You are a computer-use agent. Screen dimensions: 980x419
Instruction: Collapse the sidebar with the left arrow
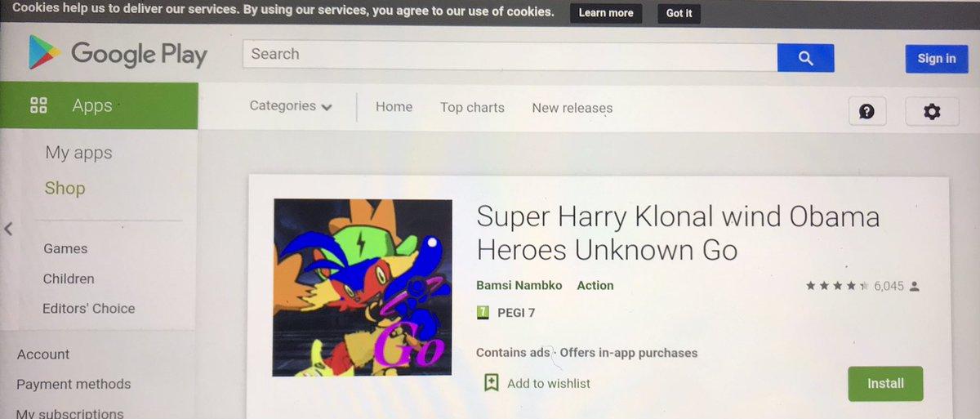(8, 229)
